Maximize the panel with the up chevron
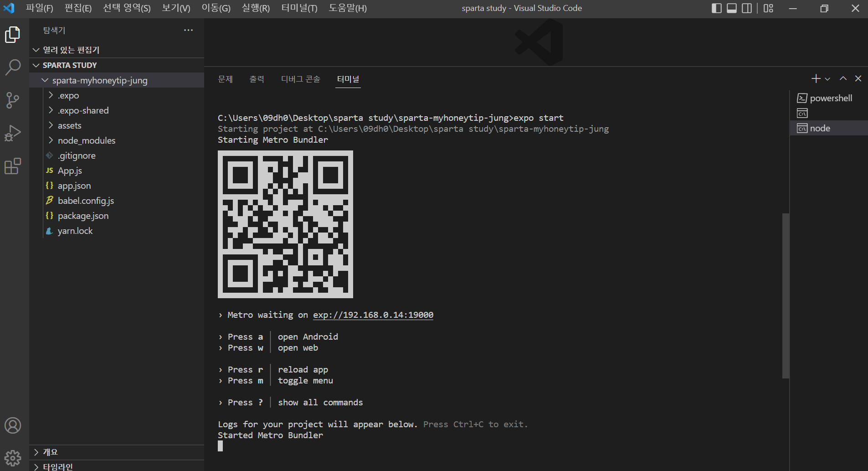Screen dimensions: 868x471 pyautogui.click(x=843, y=78)
